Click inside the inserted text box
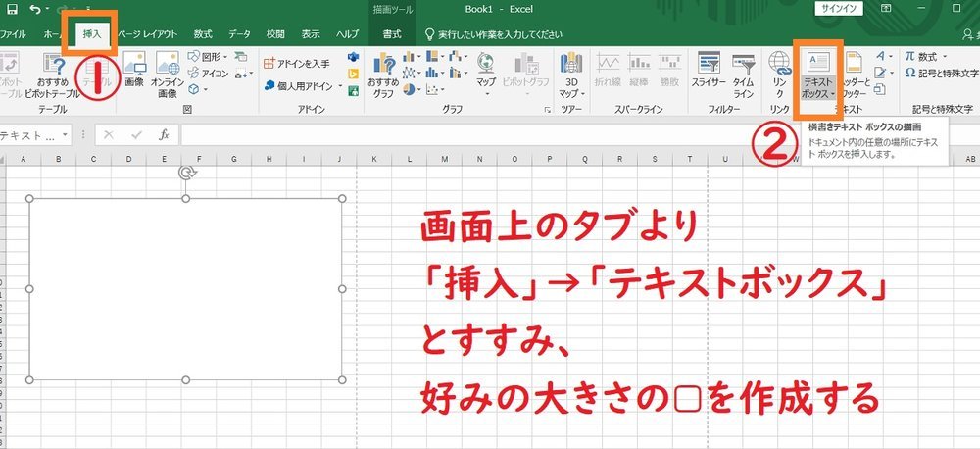Screen dimensions: 980x449 click(185, 289)
